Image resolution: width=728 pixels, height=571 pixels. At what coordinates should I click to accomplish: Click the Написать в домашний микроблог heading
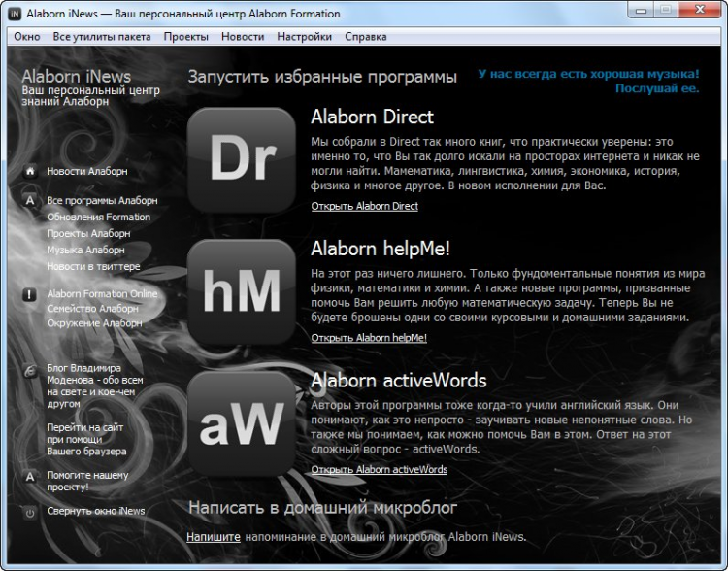tap(322, 507)
